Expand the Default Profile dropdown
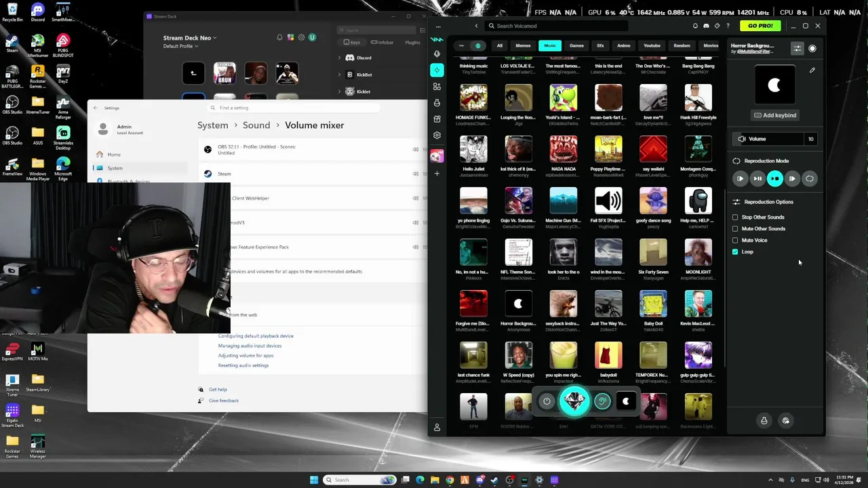This screenshot has height=488, width=868. click(180, 46)
